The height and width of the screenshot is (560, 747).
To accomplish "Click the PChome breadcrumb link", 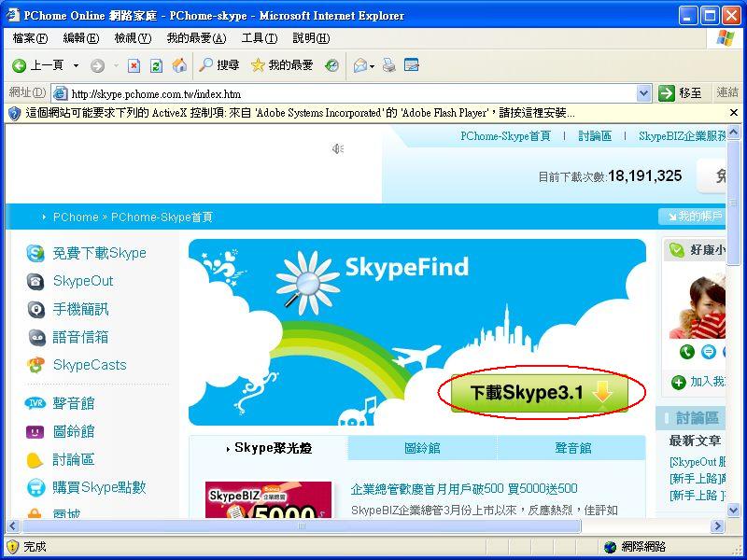I will [x=76, y=217].
